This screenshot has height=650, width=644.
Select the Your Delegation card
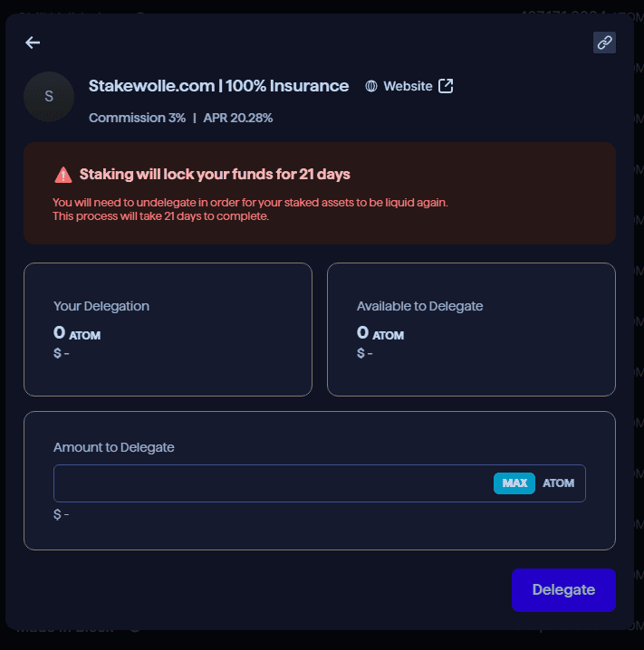(168, 330)
